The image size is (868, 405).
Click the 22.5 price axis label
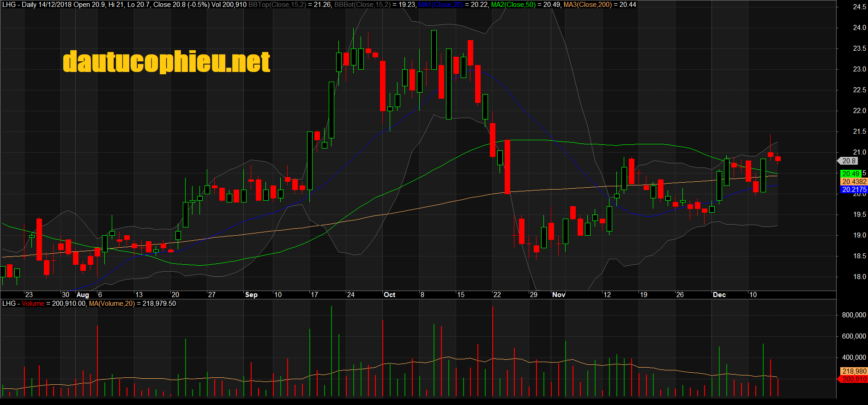point(859,90)
